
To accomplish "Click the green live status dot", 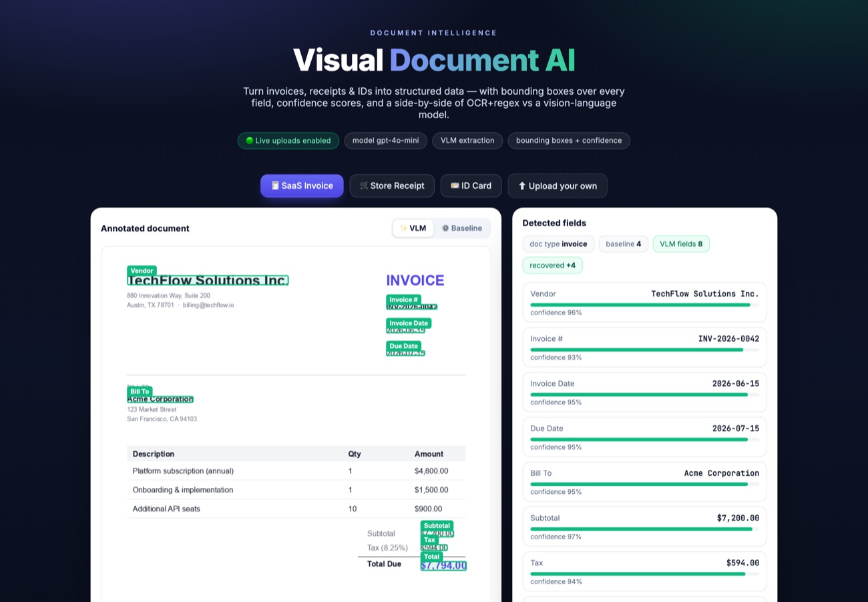I will coord(250,140).
